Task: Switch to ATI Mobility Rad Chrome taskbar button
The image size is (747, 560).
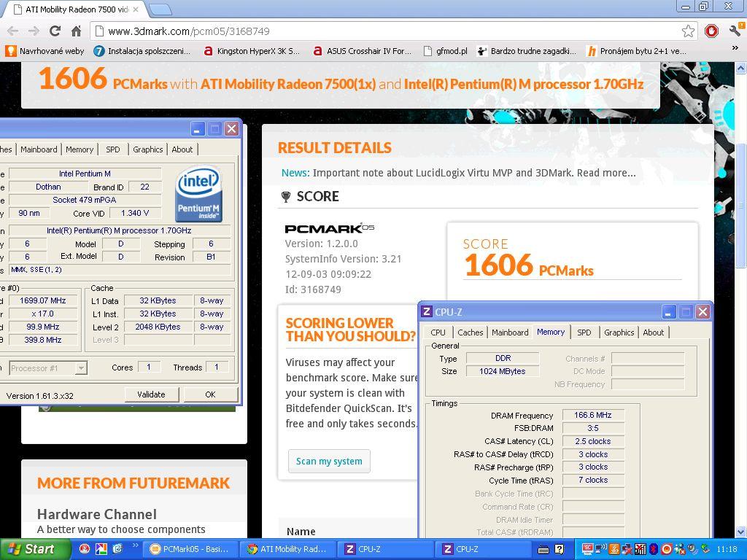Action: point(287,549)
